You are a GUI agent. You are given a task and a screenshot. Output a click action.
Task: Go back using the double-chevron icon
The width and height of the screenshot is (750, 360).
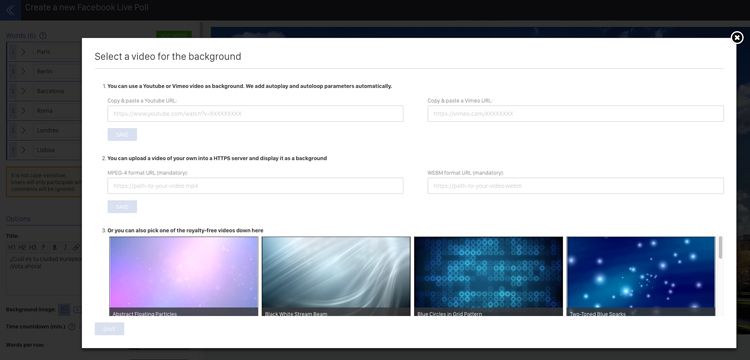click(x=10, y=10)
